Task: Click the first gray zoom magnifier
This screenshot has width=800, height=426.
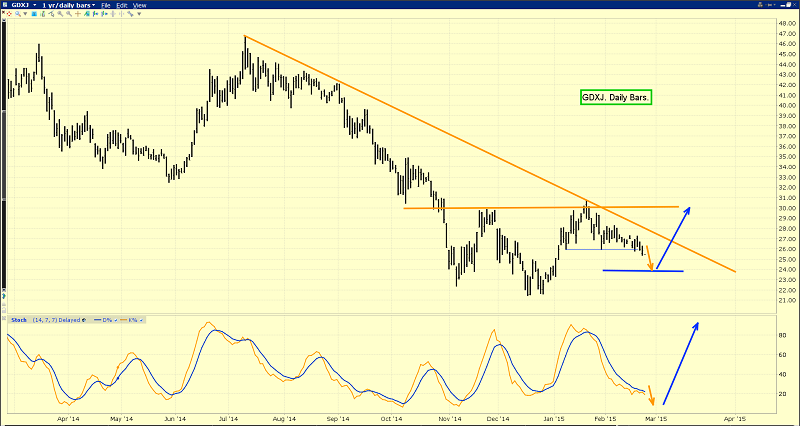Action: (60, 14)
